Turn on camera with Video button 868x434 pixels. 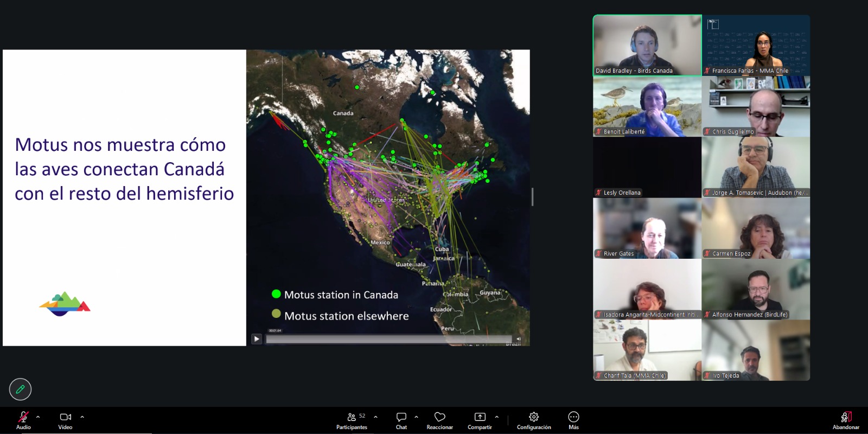point(65,419)
